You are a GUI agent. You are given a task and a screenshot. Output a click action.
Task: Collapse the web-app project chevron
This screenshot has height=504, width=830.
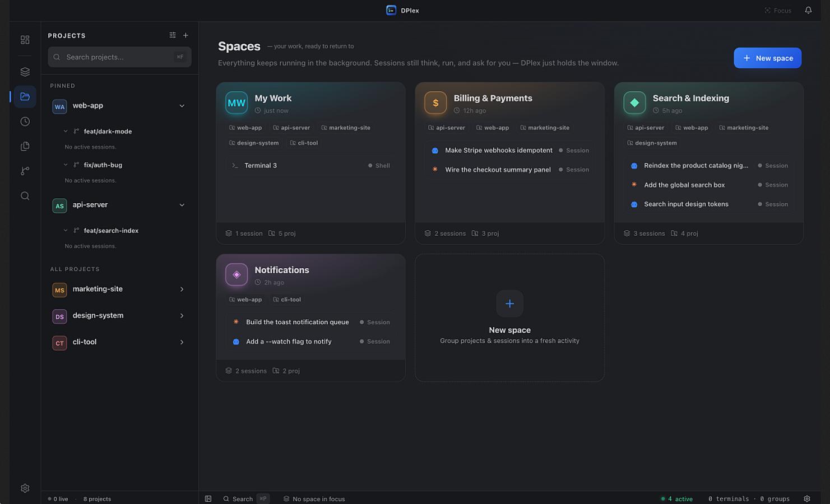click(x=182, y=106)
